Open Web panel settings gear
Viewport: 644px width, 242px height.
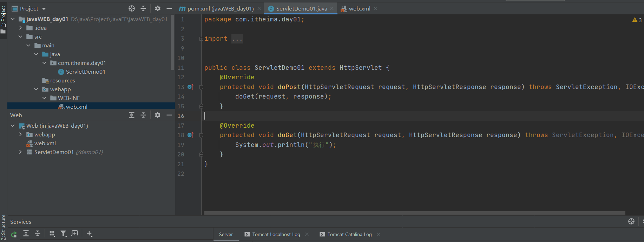pyautogui.click(x=158, y=115)
